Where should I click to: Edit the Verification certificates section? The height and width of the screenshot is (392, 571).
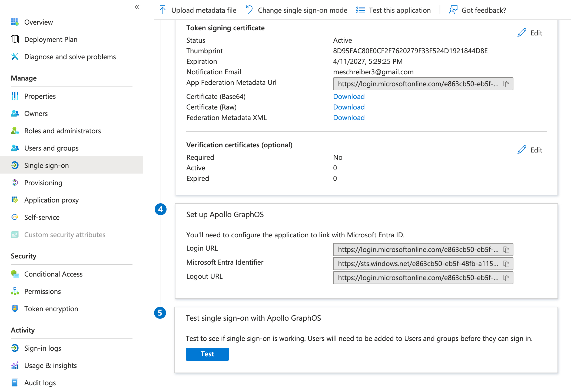[530, 150]
